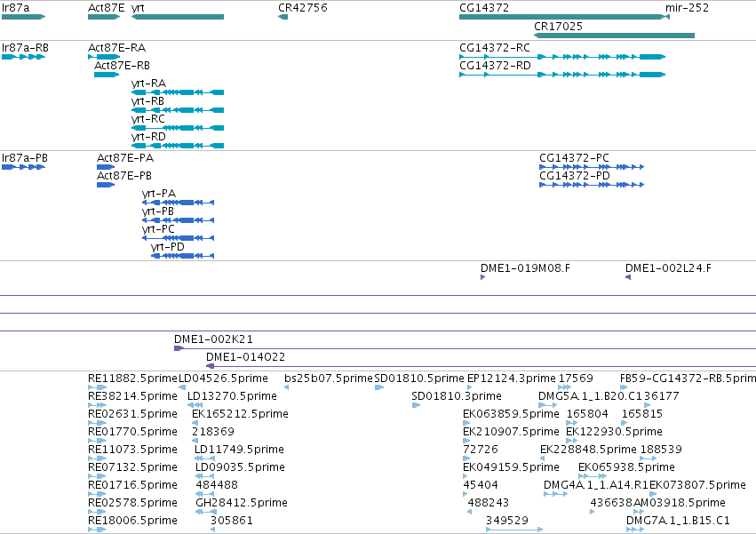Select the EK065938.5prime EST
Image resolution: width=756 pixels, height=534 pixels.
(592, 476)
